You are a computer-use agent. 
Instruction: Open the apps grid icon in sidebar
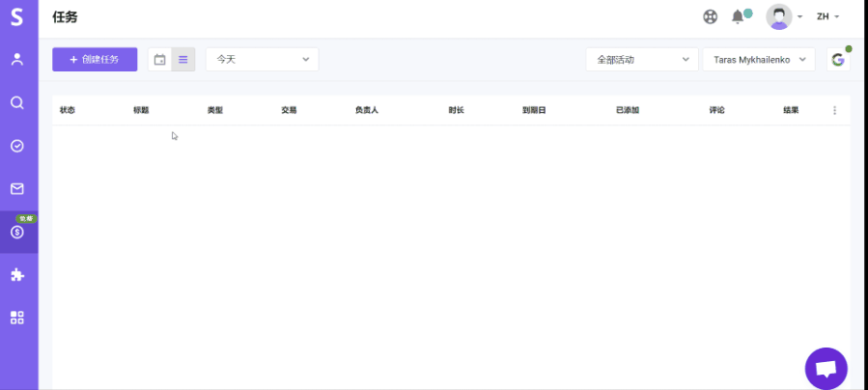pos(17,318)
